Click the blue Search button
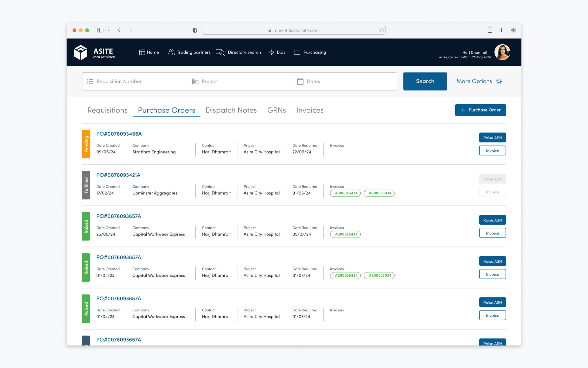Viewport: 588px width, 368px height. click(x=425, y=81)
